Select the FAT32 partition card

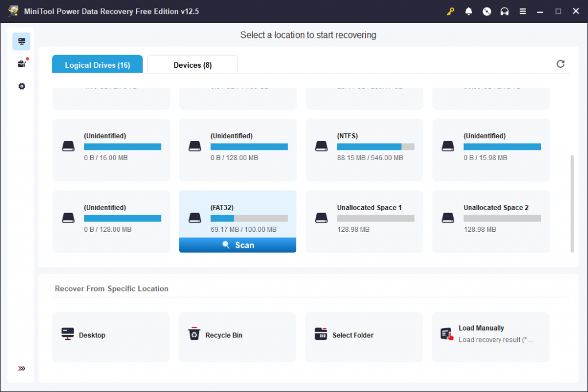point(237,215)
